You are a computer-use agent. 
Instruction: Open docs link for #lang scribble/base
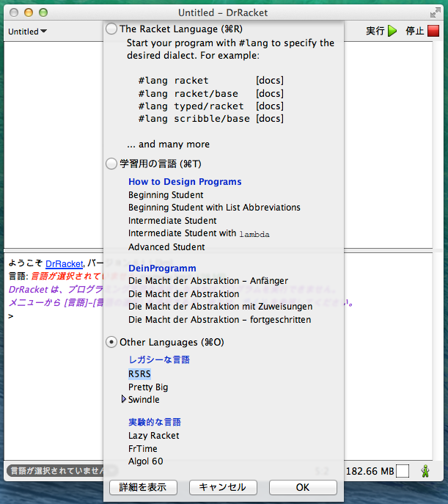point(270,119)
